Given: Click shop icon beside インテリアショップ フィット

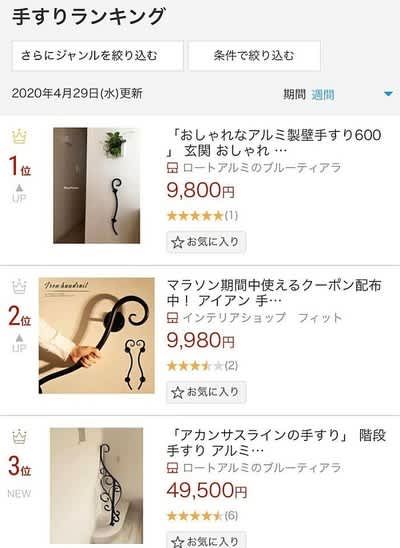Looking at the screenshot, I should click(x=172, y=318).
